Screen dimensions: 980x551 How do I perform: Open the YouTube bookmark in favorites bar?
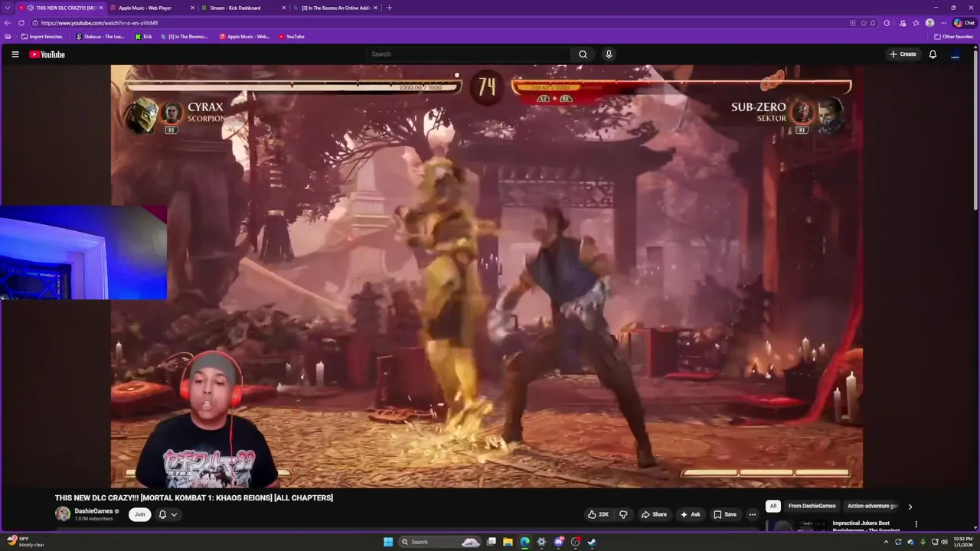click(291, 37)
